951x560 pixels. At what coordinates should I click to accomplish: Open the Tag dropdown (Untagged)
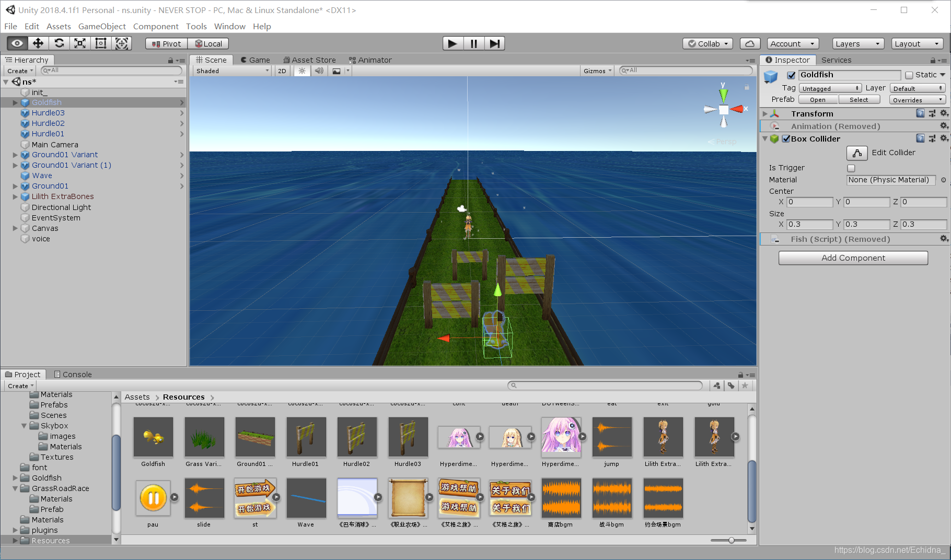pyautogui.click(x=830, y=88)
